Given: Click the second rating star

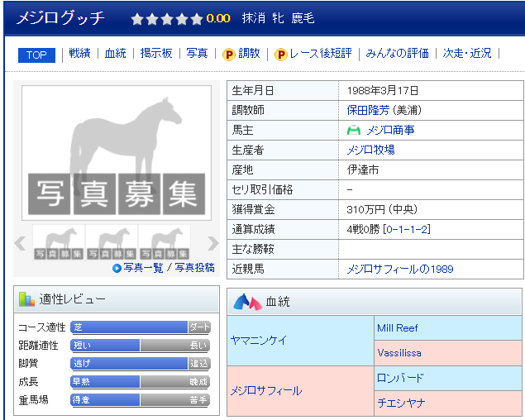Looking at the screenshot, I should 152,19.
